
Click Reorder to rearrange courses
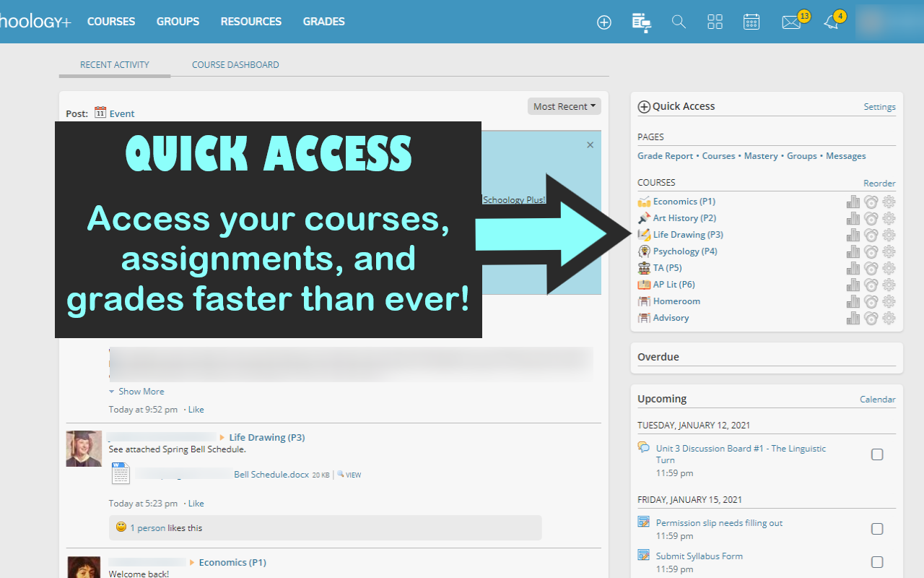[879, 183]
